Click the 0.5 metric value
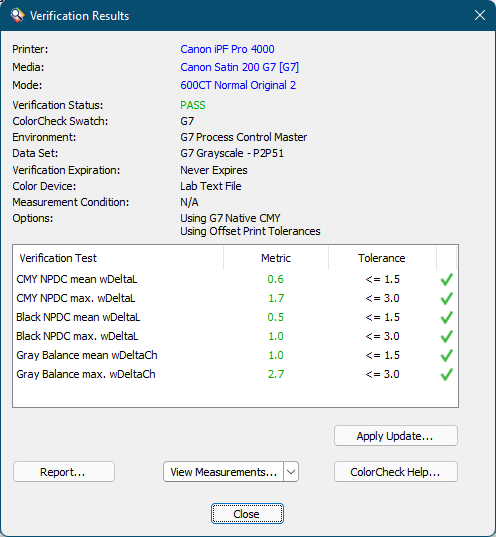 click(275, 317)
